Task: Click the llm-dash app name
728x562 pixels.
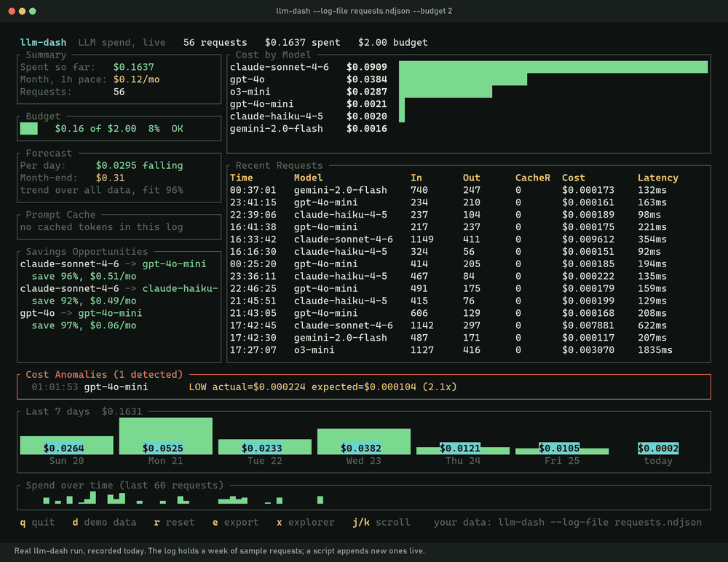Action: pos(43,42)
